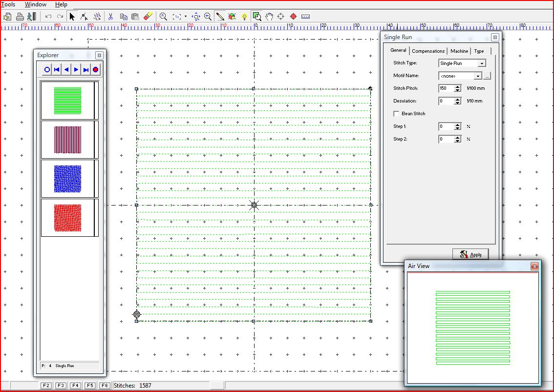This screenshot has height=392, width=554.
Task: Click the color pie chart icon
Action: [232, 17]
